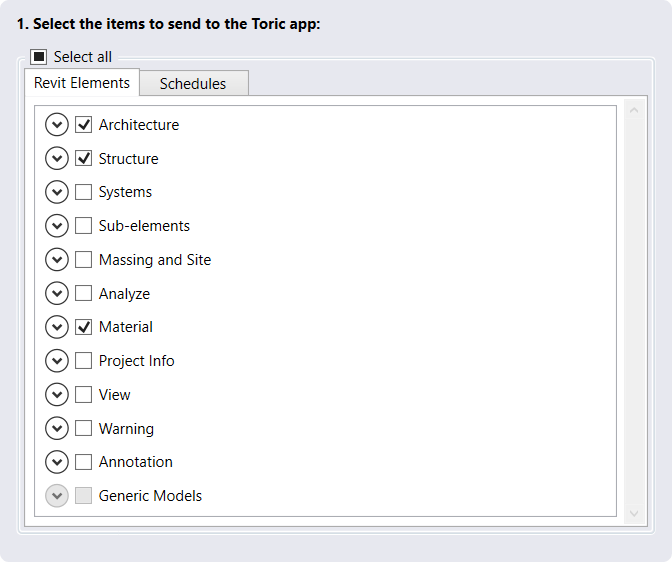
Task: Click the scrollbar down arrow
Action: [632, 512]
